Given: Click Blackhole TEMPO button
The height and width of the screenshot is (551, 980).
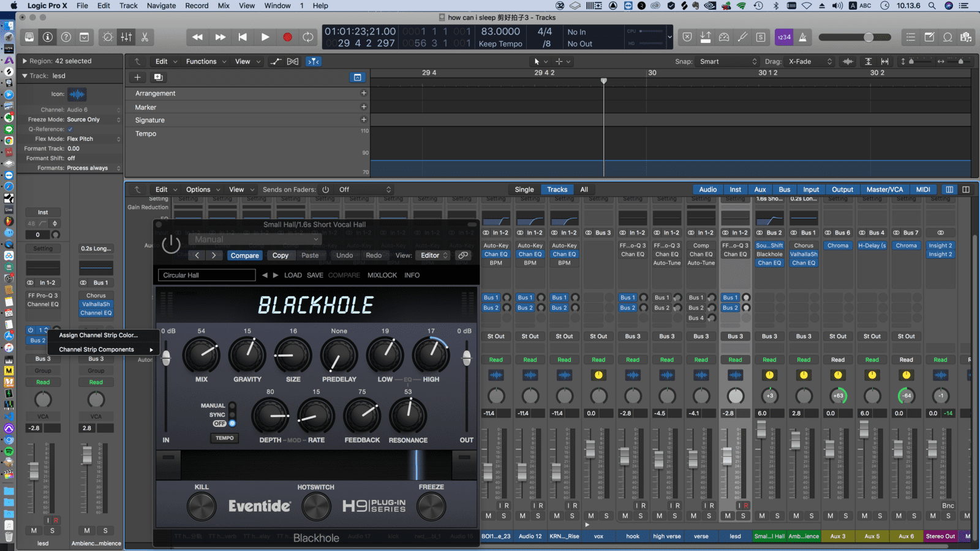Looking at the screenshot, I should coord(225,438).
